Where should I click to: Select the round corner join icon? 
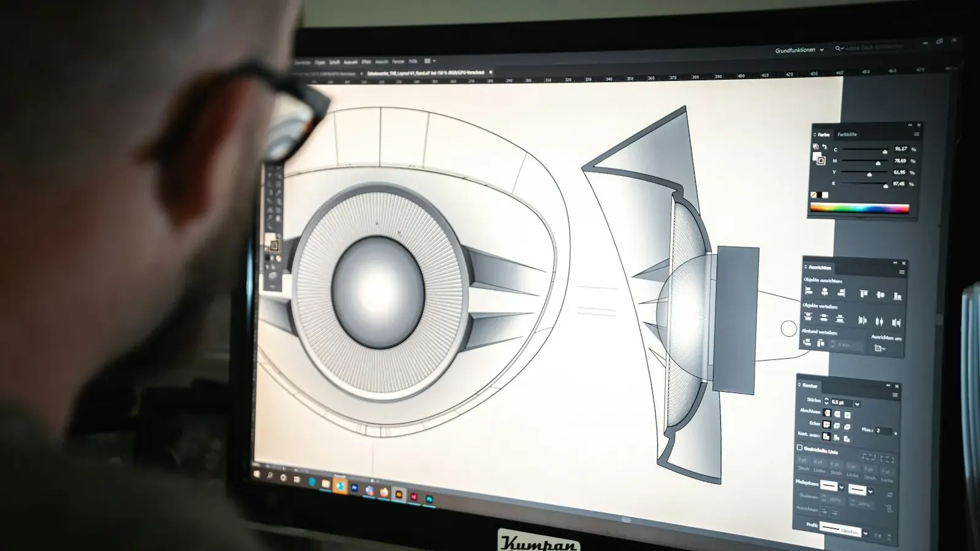coord(837,425)
